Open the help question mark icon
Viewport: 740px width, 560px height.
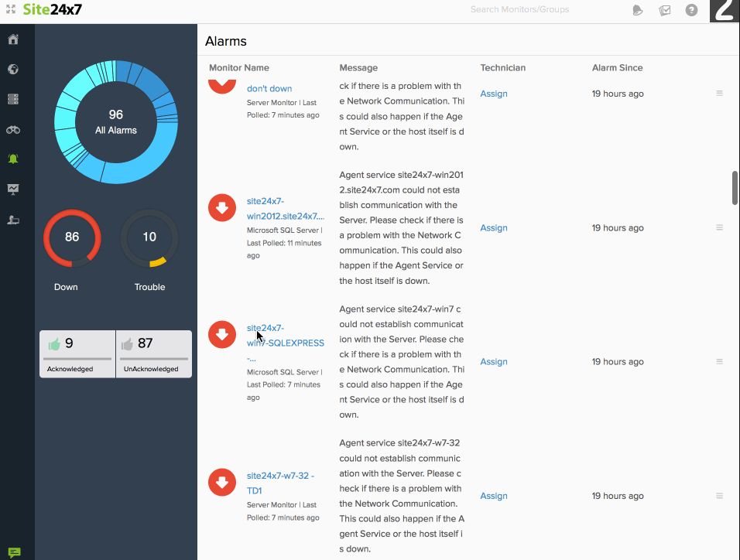pos(691,10)
